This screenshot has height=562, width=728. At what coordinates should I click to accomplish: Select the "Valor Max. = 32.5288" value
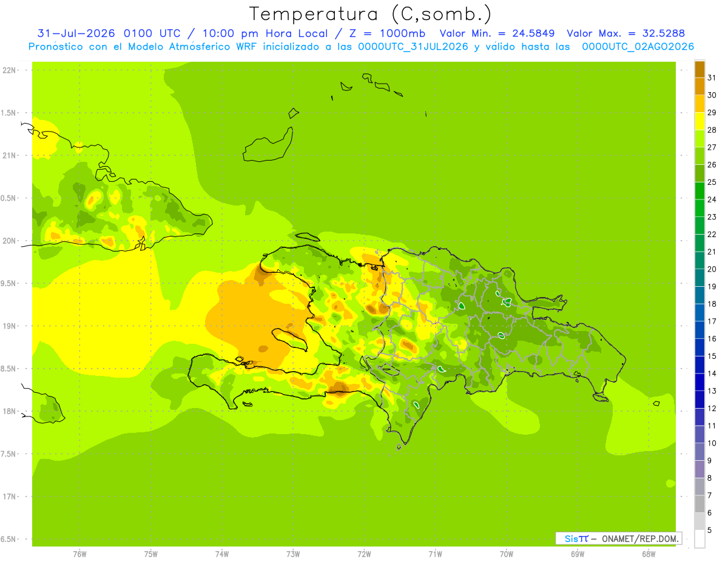point(626,33)
